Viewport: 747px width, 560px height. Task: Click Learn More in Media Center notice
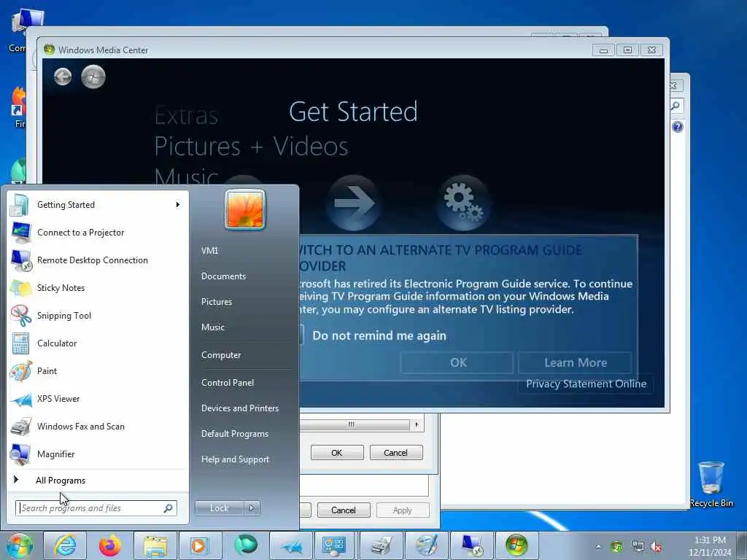(575, 363)
